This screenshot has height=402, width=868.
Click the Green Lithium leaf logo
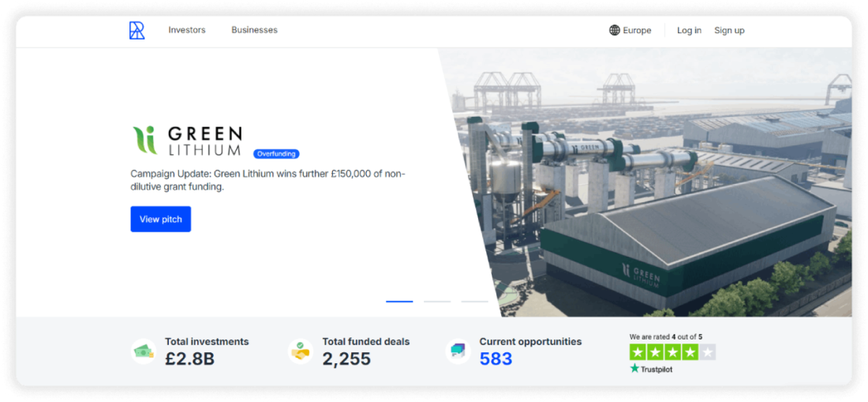[x=145, y=140]
